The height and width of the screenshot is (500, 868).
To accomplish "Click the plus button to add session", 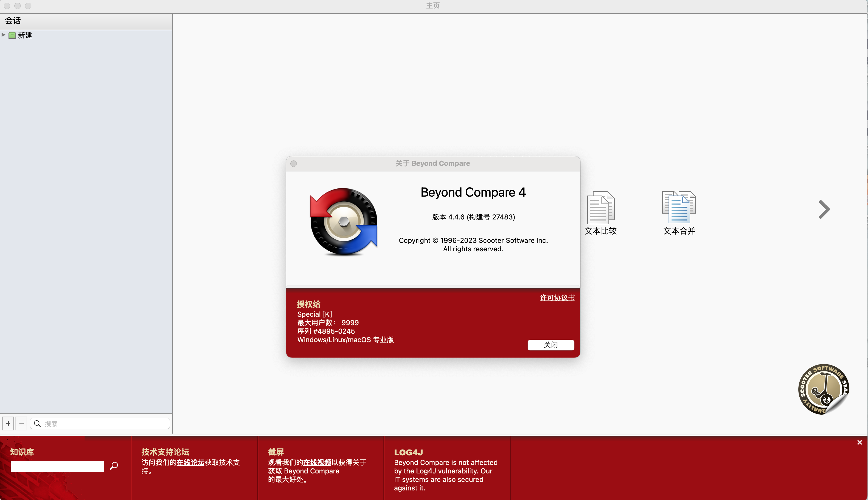I will pyautogui.click(x=8, y=423).
